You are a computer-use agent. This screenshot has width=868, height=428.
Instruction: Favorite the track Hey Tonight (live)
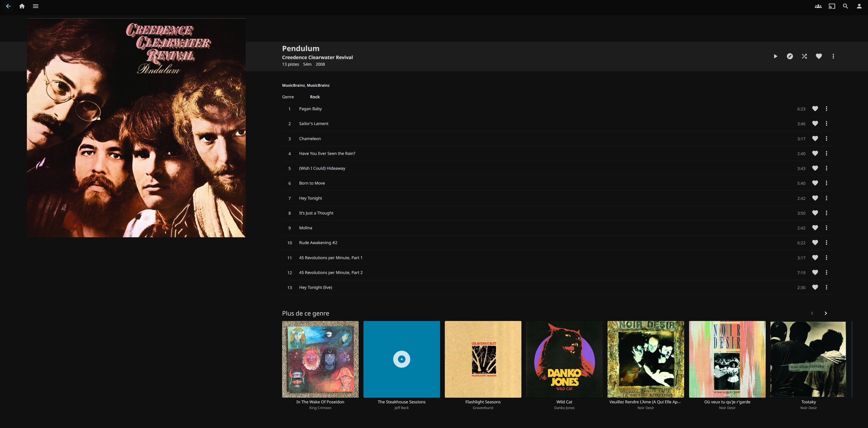pos(815,287)
